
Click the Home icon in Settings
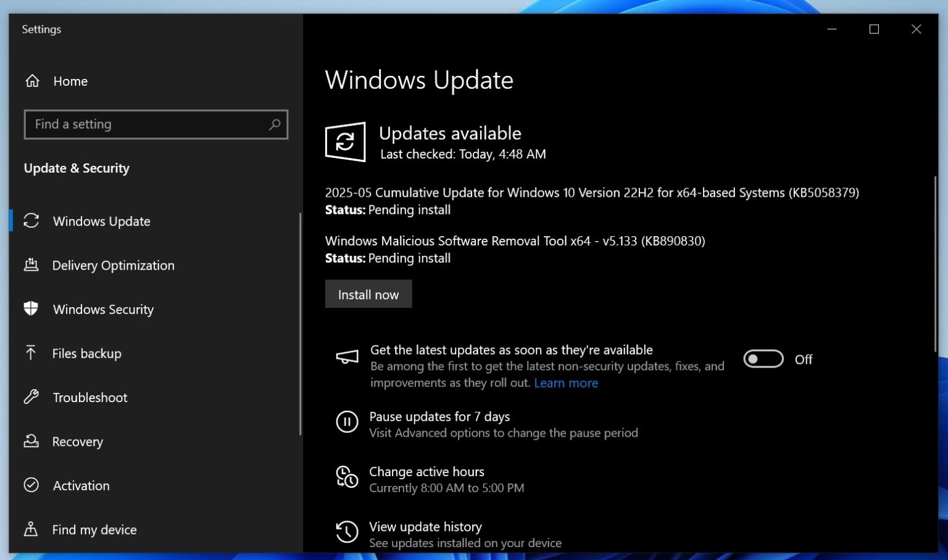click(32, 81)
